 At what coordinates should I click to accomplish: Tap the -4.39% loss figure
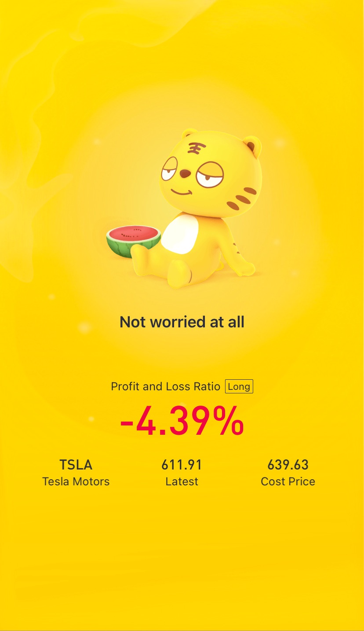[x=182, y=421]
